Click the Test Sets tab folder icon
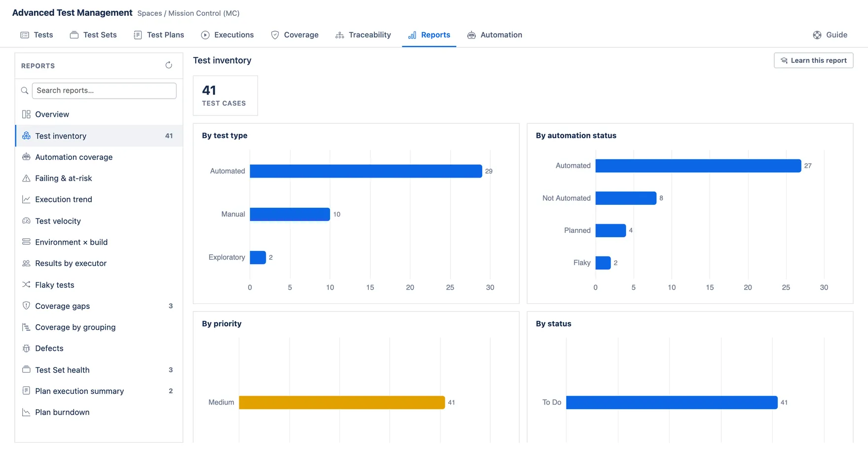This screenshot has height=450, width=868. (x=74, y=35)
